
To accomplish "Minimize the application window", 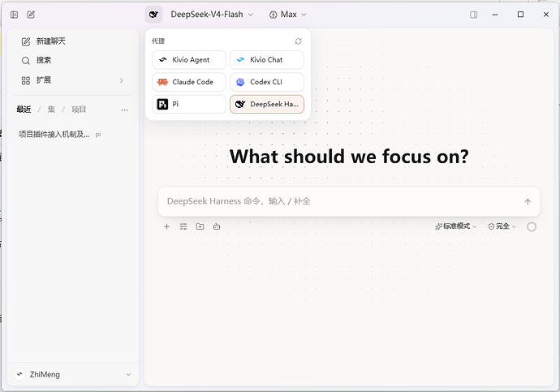I will tap(495, 15).
